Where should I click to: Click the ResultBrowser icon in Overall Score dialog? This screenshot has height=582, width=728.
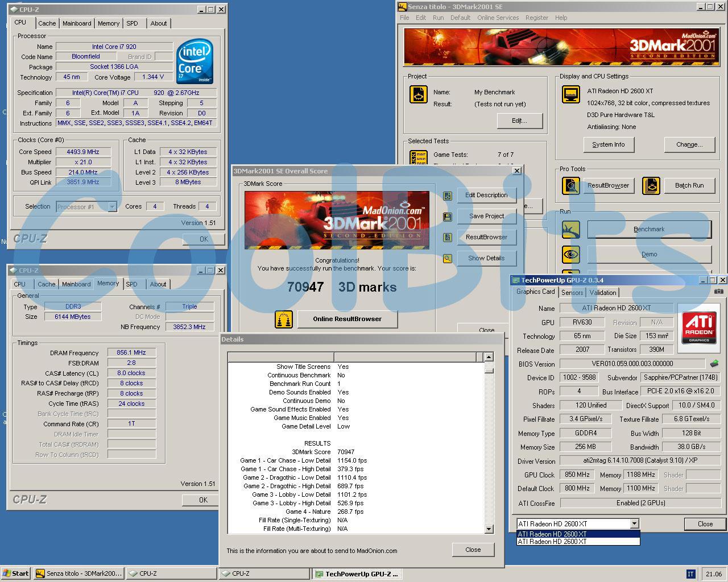pos(448,238)
